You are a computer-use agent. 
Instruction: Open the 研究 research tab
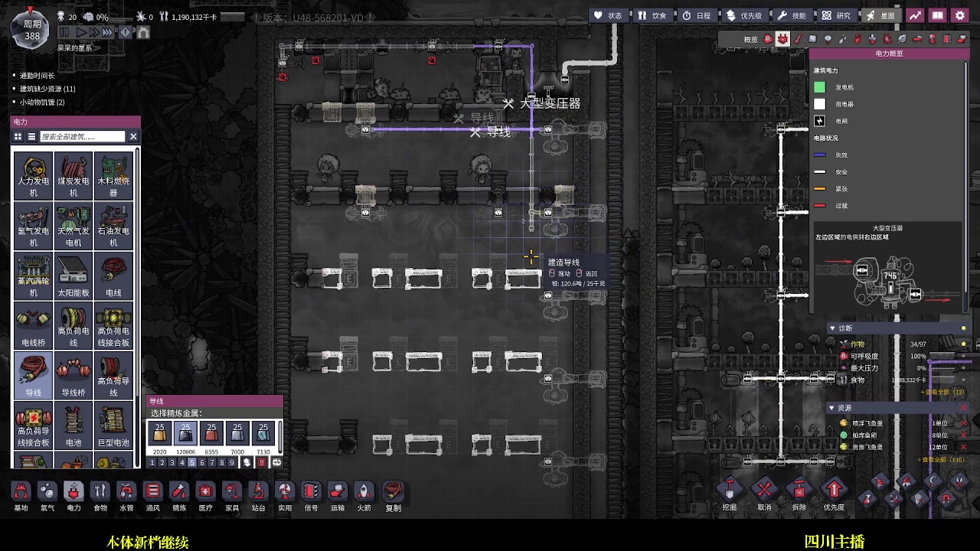coord(836,15)
